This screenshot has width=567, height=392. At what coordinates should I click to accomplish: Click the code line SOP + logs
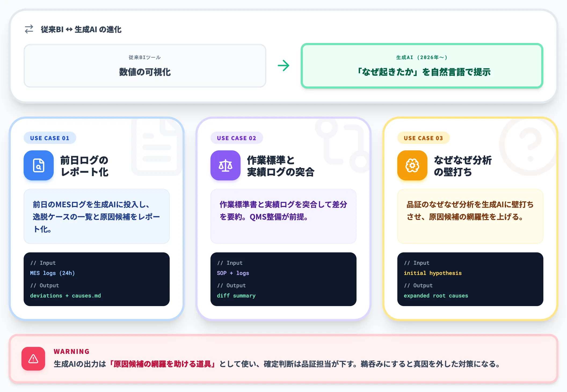coord(233,273)
